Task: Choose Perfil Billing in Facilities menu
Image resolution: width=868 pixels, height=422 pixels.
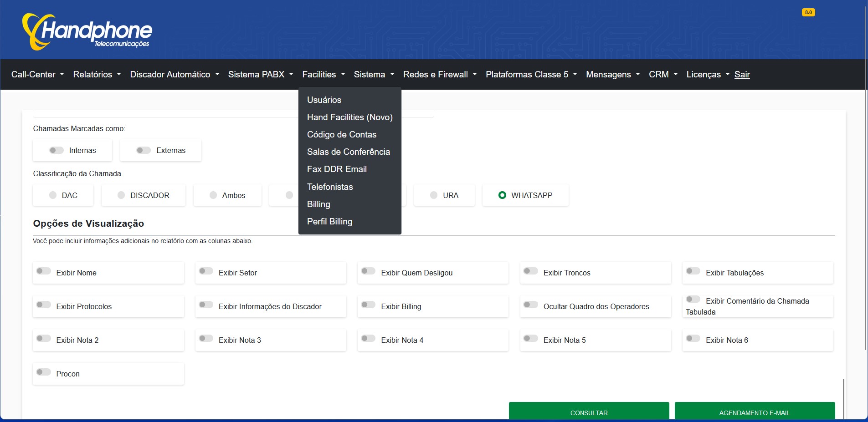Action: click(329, 221)
